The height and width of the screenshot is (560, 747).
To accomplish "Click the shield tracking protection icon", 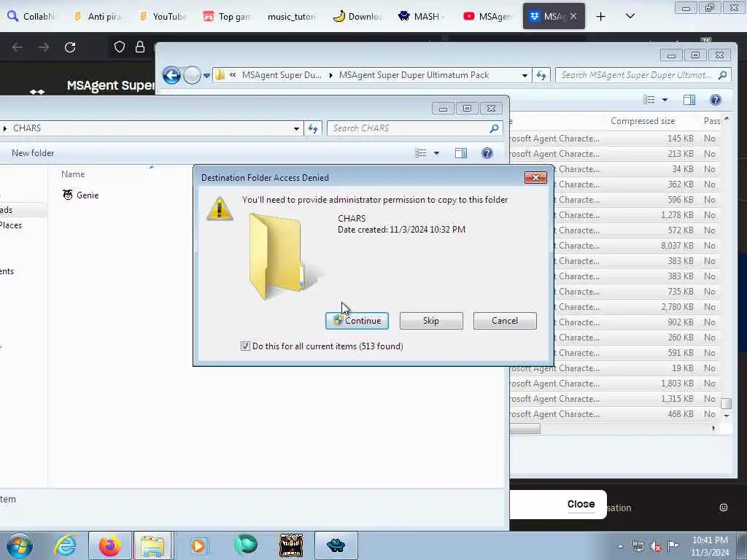I will [x=119, y=47].
